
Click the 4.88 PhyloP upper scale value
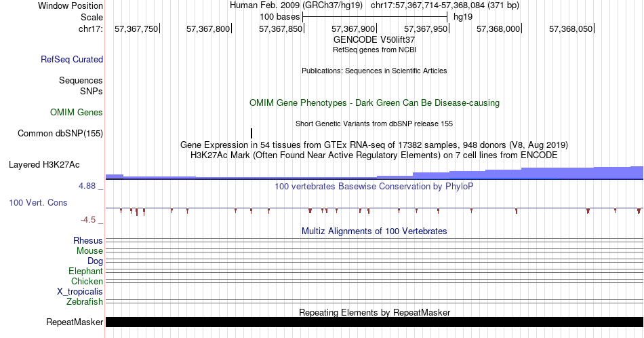pos(87,186)
